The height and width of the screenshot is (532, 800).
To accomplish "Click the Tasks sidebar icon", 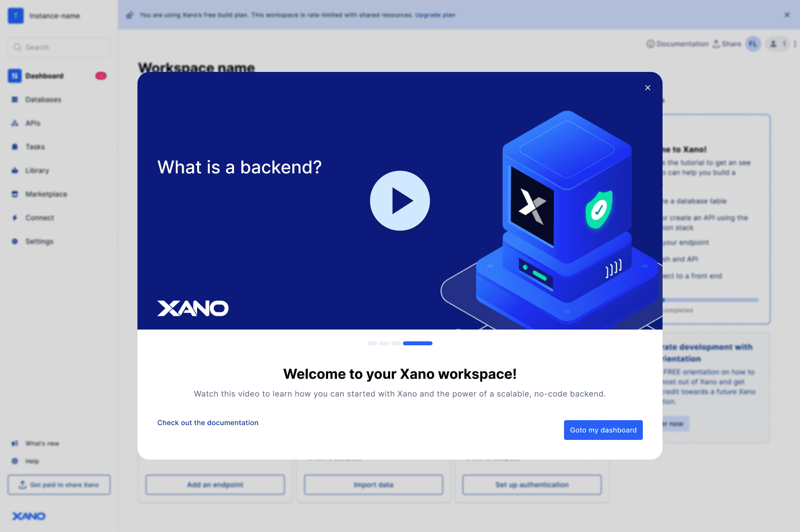I will tap(15, 147).
